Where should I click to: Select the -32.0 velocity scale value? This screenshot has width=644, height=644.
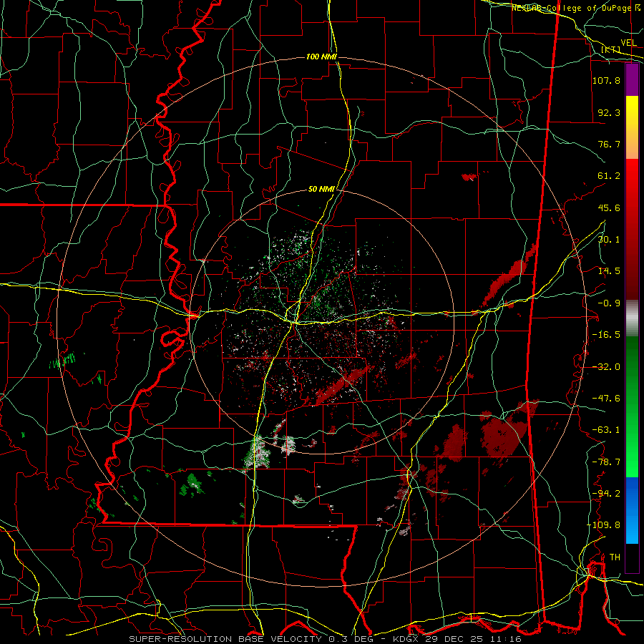606,367
